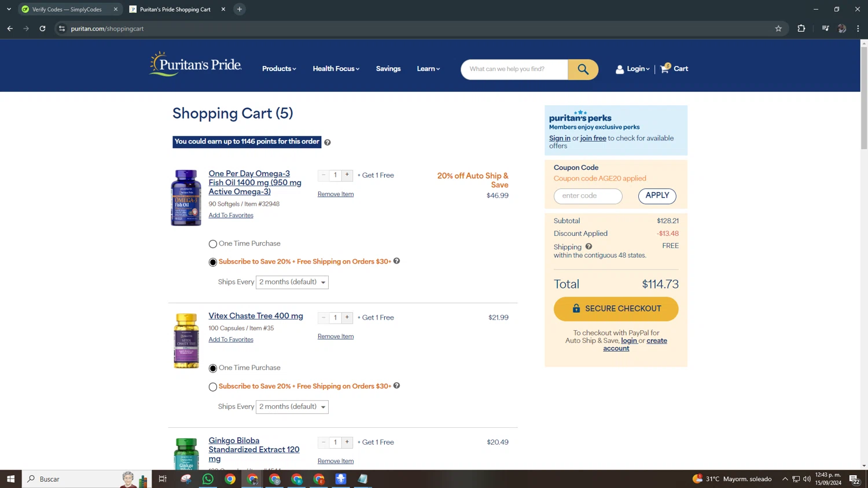Image resolution: width=868 pixels, height=488 pixels.
Task: Select Subscribe to Save for Omega-3 Fish Oil
Action: coord(213,262)
